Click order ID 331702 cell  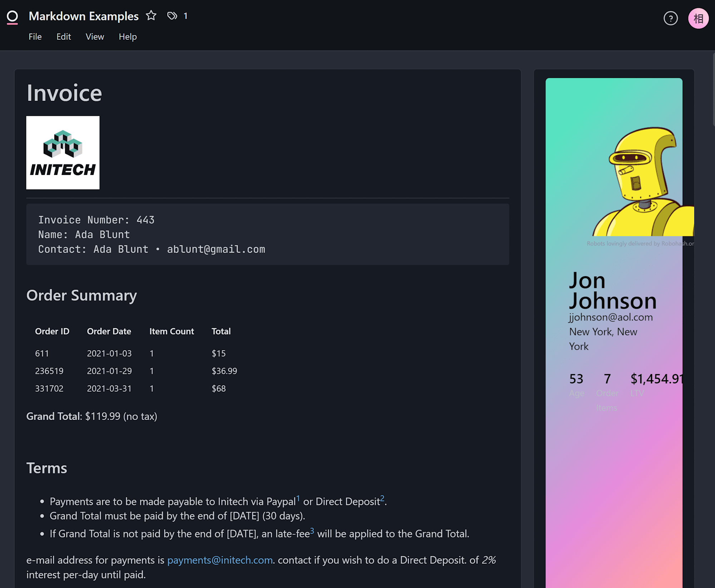coord(49,388)
